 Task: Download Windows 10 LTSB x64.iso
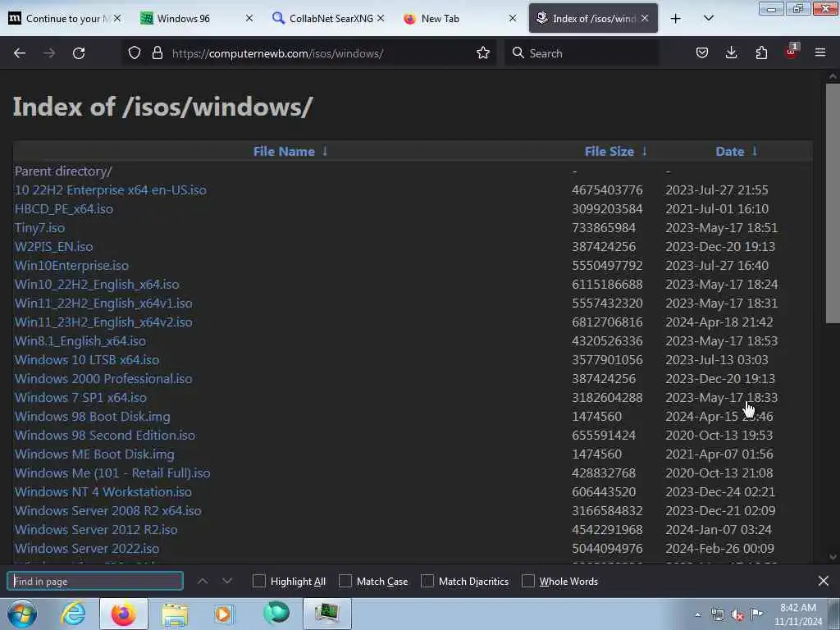click(87, 360)
